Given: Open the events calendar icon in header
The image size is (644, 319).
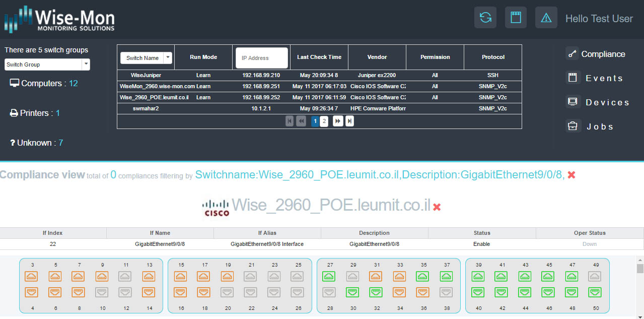Looking at the screenshot, I should tap(516, 18).
